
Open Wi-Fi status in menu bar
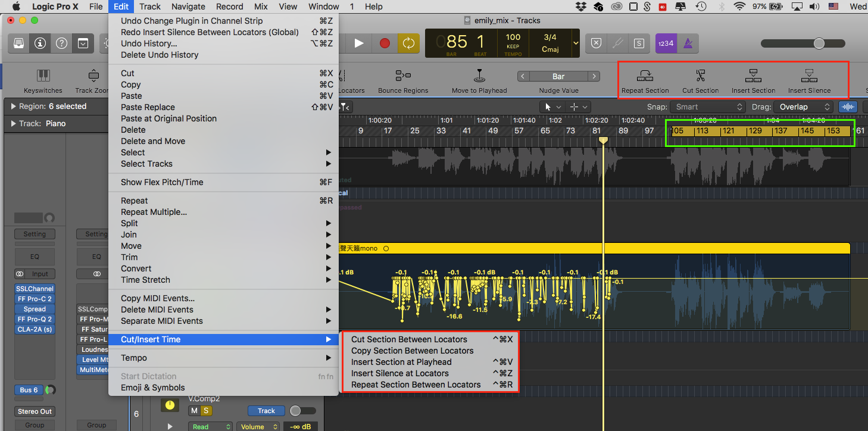[740, 7]
